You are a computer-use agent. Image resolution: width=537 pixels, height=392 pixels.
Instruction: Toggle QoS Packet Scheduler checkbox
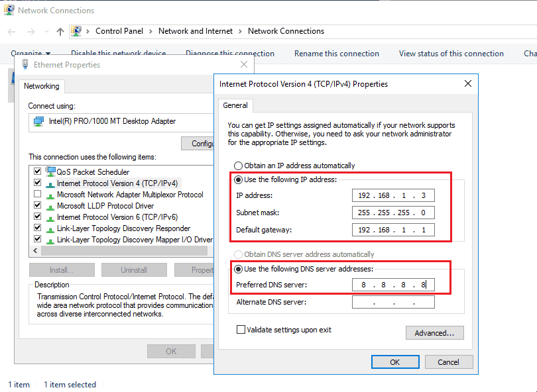pos(38,171)
